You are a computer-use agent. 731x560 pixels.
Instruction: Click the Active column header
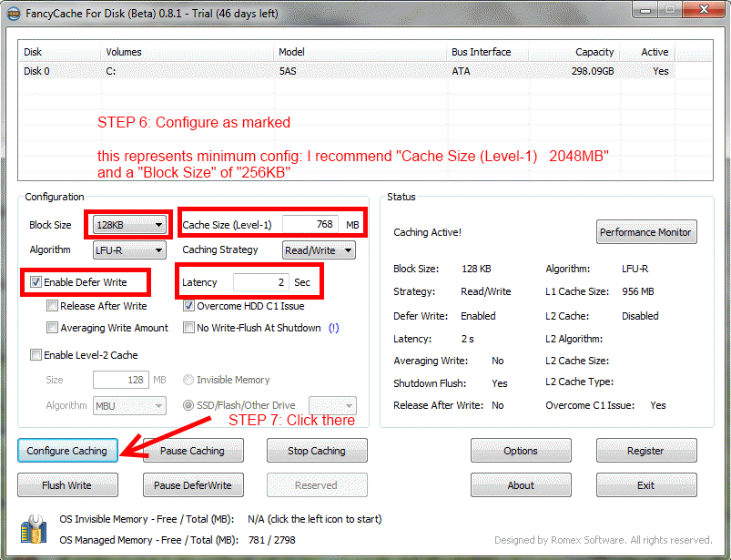coord(647,52)
